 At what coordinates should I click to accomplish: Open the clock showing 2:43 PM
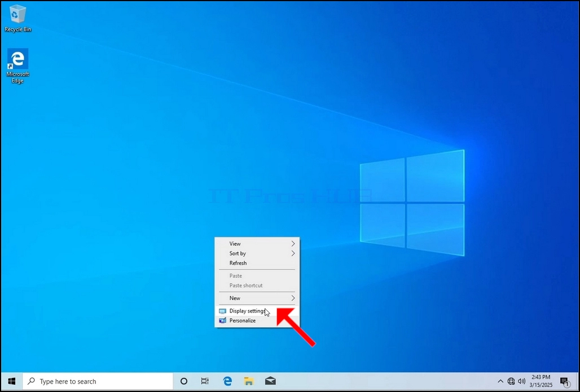(541, 381)
